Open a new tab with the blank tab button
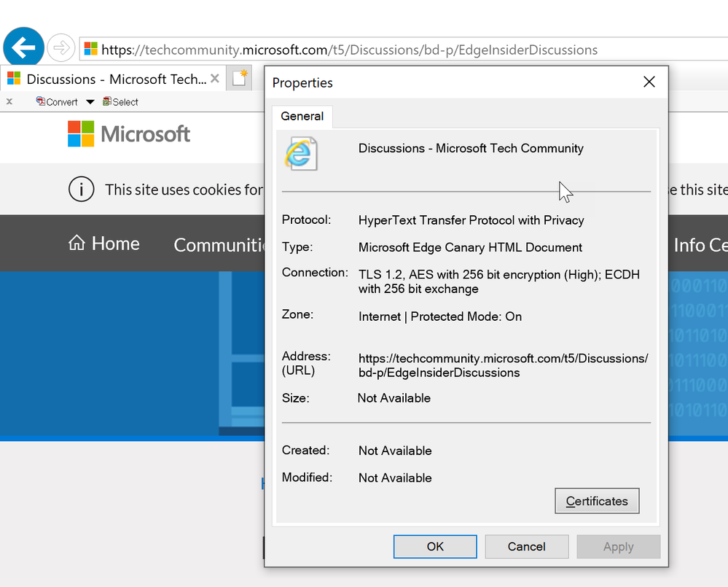Viewport: 728px width, 587px height. pos(240,78)
